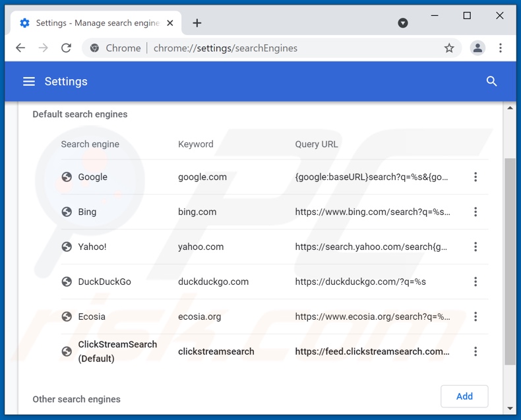Open more actions for Yahoo!
This screenshot has width=521, height=420.
point(475,247)
